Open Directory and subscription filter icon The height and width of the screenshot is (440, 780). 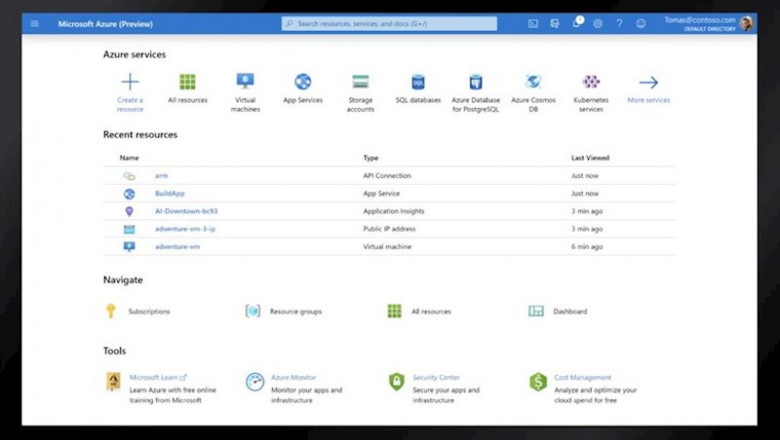coord(555,23)
